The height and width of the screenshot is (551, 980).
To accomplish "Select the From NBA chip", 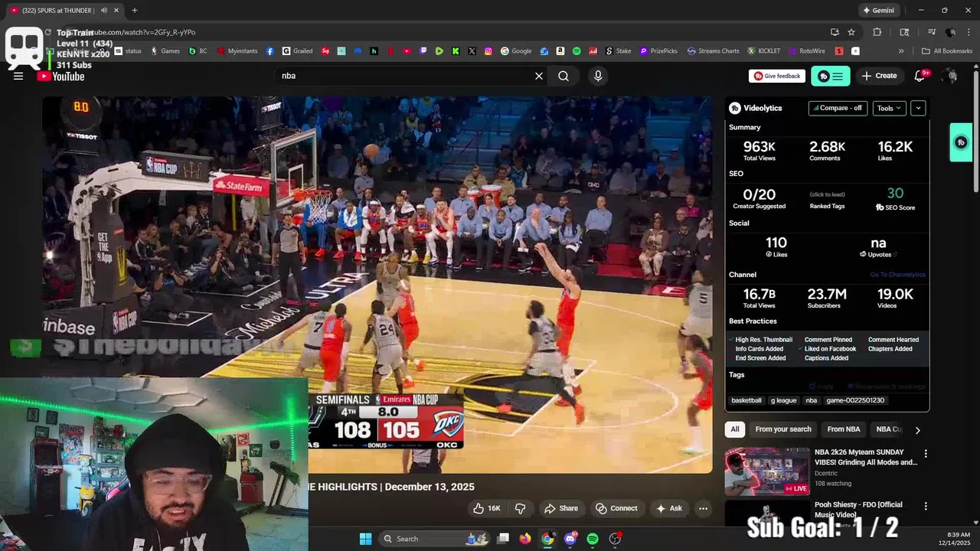I will click(844, 429).
